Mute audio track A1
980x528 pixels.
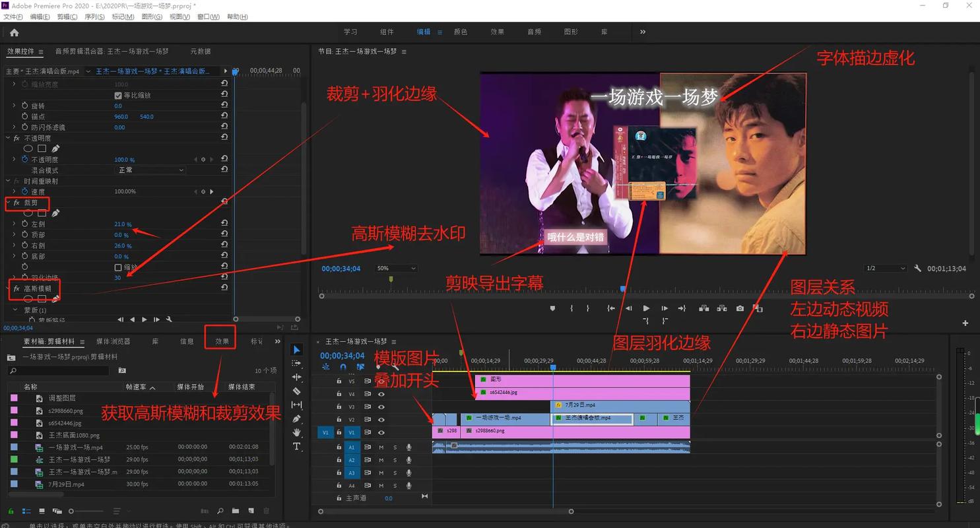381,447
